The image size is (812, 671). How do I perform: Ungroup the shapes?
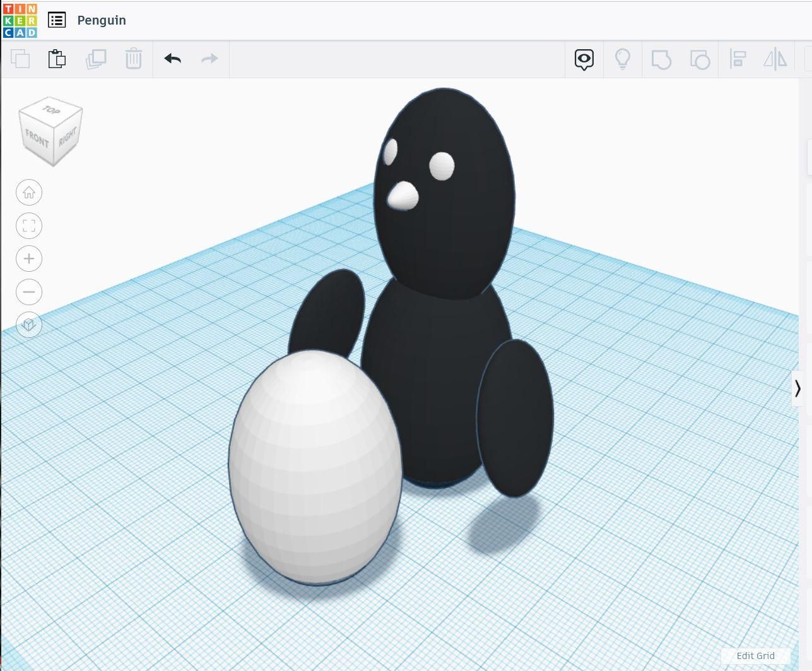(x=699, y=59)
